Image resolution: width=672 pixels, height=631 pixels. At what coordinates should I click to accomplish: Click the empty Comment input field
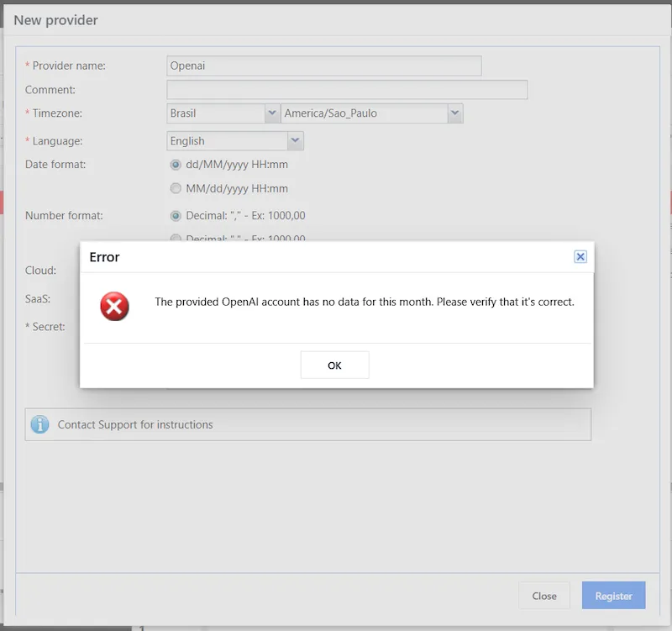coord(347,90)
